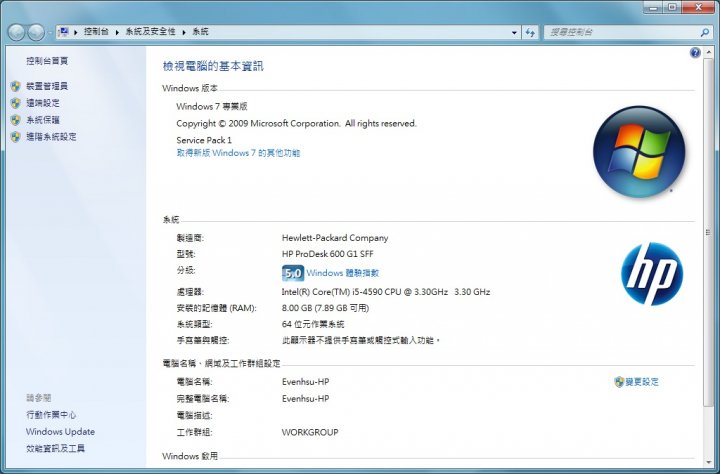Screen dimensions: 720x474
Task: Click the Hewlett-Packard Company manufacturer value
Action: [x=335, y=238]
